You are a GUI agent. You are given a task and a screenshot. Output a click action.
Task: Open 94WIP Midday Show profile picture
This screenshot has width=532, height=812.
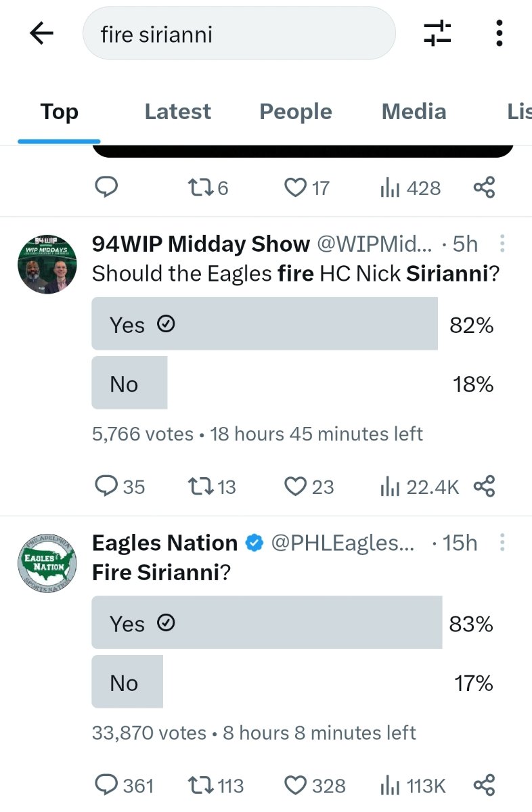[x=47, y=265]
